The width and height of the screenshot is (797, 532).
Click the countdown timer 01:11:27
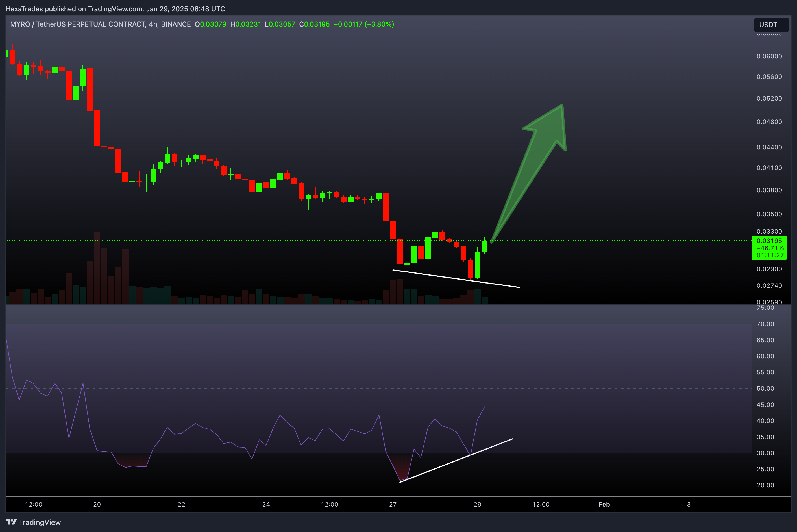pos(770,255)
